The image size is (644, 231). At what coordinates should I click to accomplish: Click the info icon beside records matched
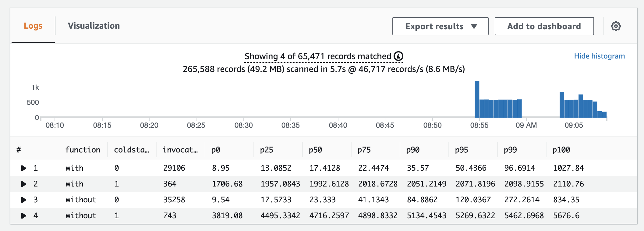pyautogui.click(x=398, y=56)
